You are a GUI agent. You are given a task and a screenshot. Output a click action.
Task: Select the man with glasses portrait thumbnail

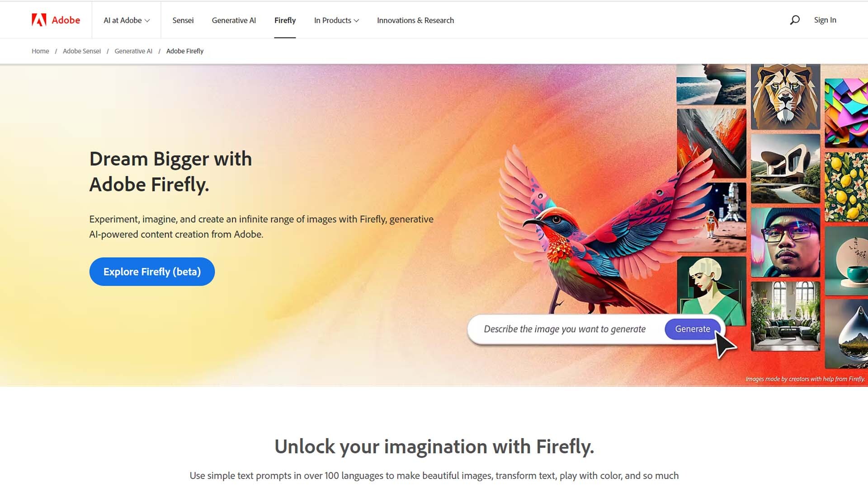pyautogui.click(x=785, y=243)
